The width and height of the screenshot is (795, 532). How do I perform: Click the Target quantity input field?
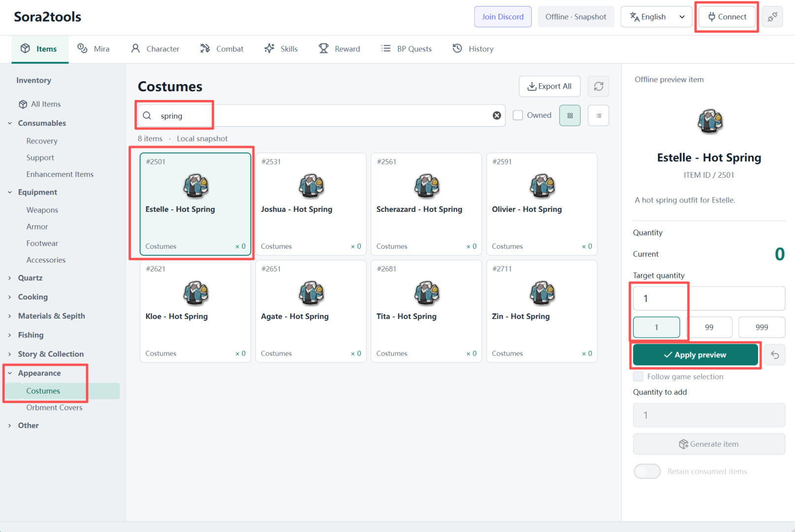click(709, 299)
